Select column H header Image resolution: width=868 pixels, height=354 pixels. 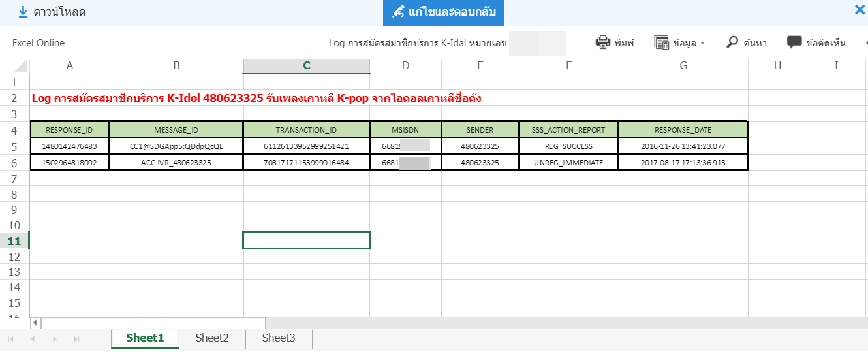click(777, 66)
